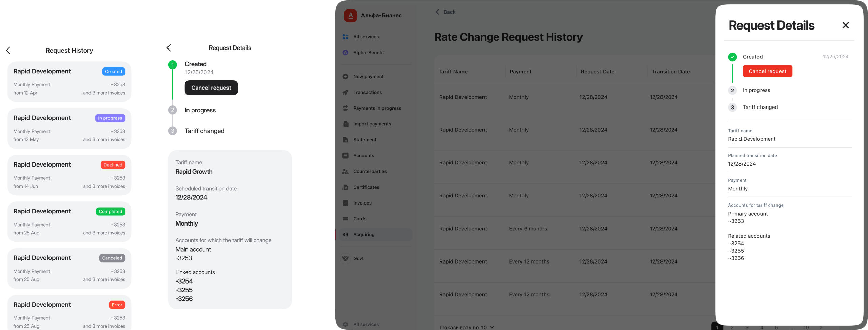Screen dimensions: 868x330
Task: Open Import payments in the sidebar
Action: click(x=372, y=124)
